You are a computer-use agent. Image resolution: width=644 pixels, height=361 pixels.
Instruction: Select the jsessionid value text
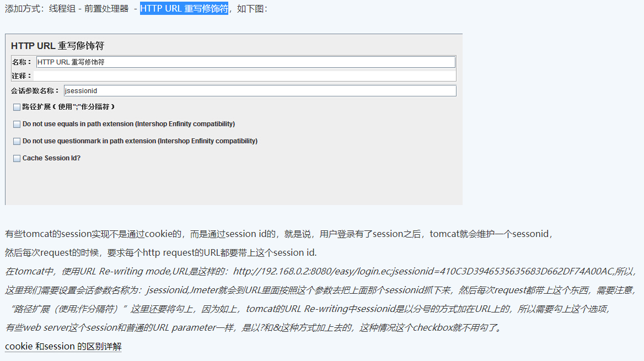[82, 90]
